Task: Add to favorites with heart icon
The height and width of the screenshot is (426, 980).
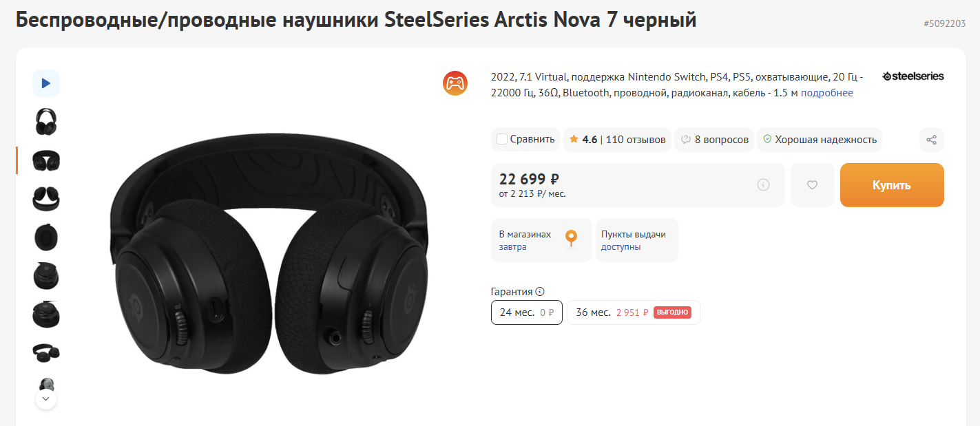Action: tap(812, 185)
